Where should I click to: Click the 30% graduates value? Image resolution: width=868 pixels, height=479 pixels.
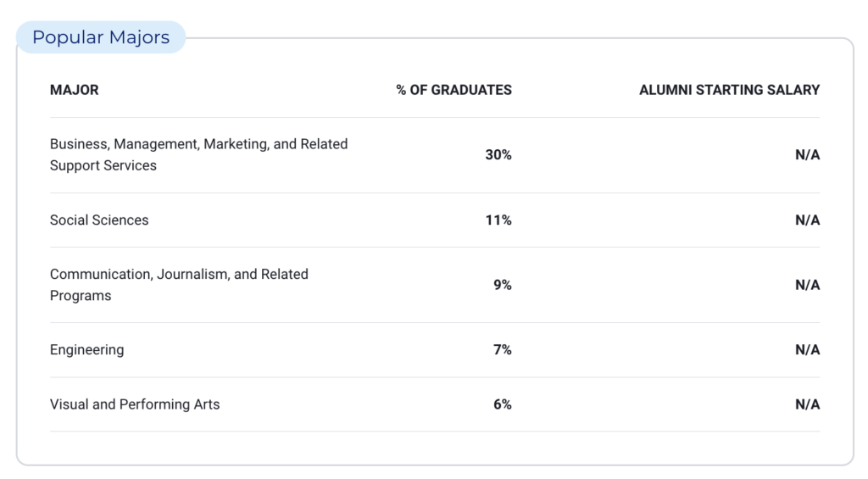(498, 155)
